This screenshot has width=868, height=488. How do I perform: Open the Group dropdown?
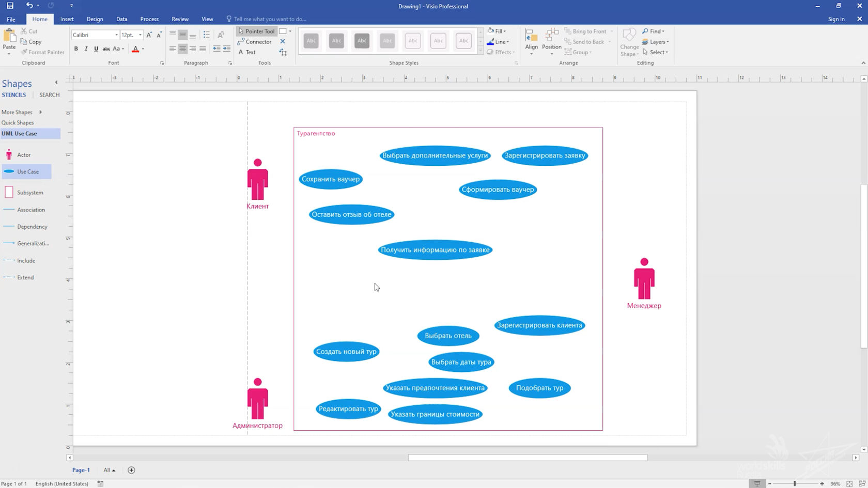pyautogui.click(x=578, y=52)
